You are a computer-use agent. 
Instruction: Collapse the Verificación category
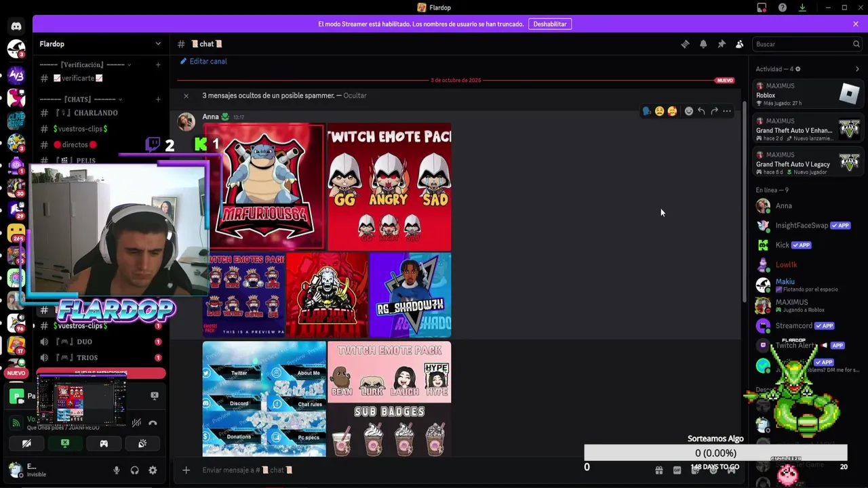[85, 65]
